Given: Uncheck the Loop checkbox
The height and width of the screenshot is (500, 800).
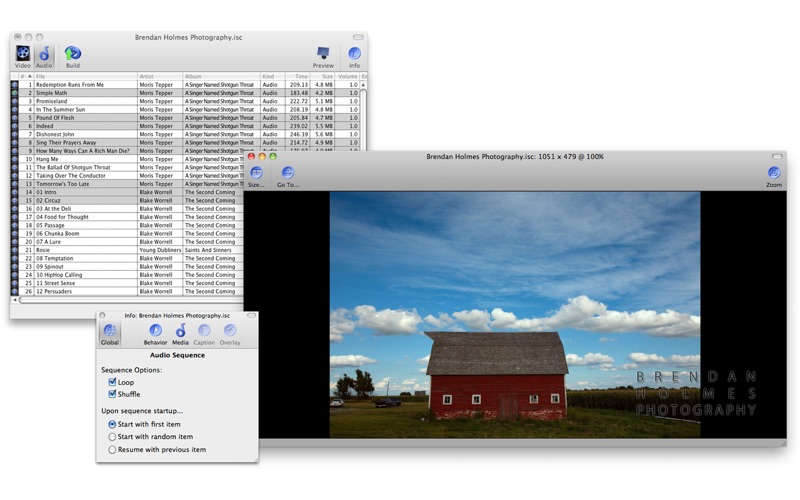Looking at the screenshot, I should (112, 382).
